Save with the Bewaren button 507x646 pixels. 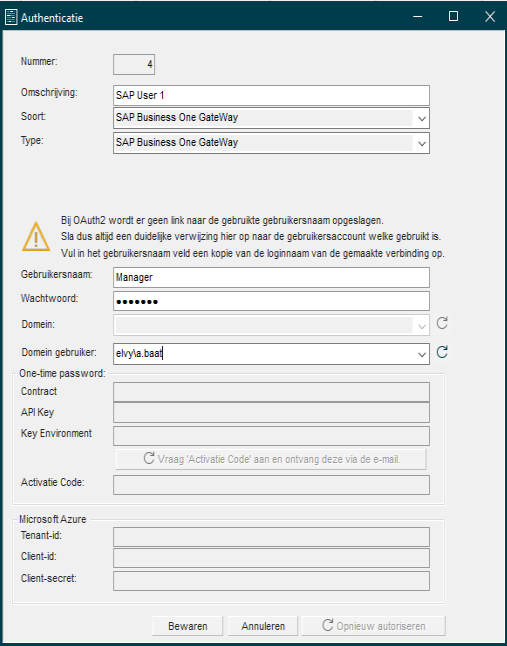(187, 626)
